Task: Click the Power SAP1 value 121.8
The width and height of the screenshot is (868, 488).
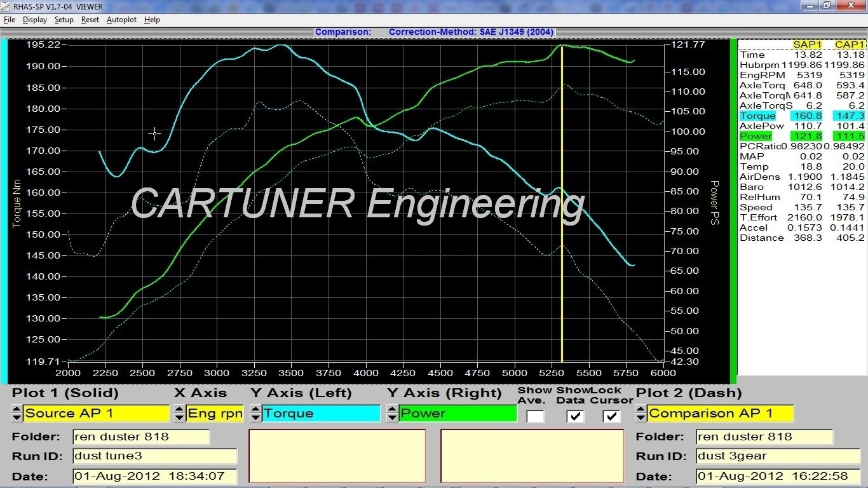Action: tap(807, 136)
